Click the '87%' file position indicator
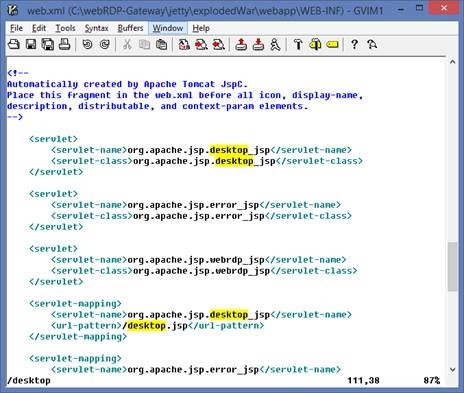 coord(432,381)
